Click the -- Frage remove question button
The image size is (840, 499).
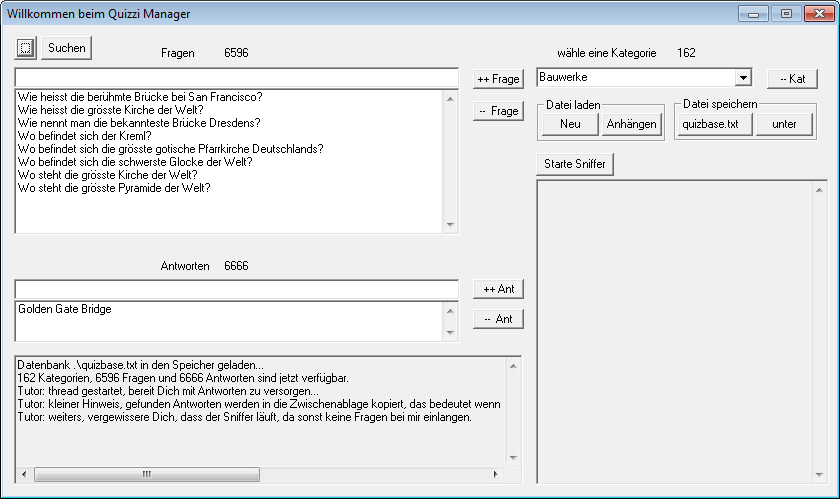pos(498,111)
